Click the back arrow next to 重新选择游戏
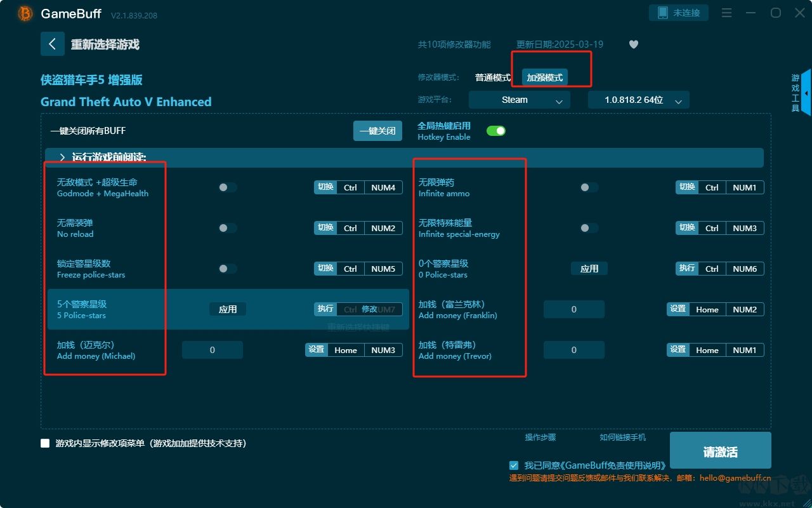Screen dimensions: 812x508 pyautogui.click(x=52, y=44)
